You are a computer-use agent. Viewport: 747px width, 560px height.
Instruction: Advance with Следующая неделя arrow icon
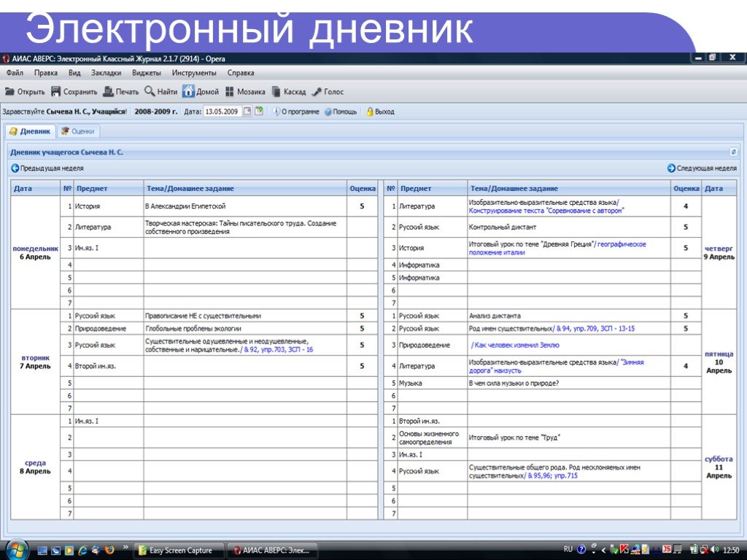[671, 168]
